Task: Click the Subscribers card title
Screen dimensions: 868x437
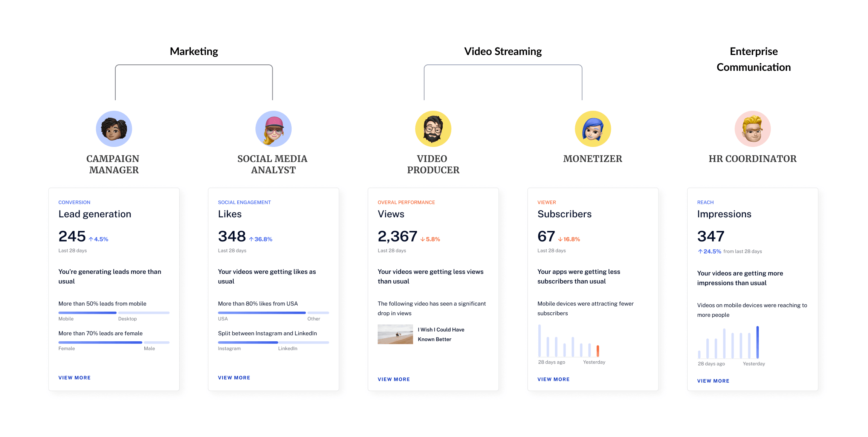Action: tap(565, 214)
